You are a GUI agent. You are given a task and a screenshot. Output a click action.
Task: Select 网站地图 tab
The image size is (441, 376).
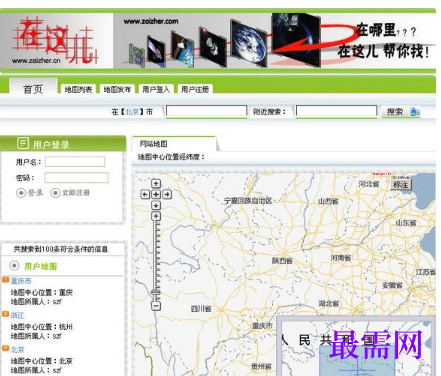coord(154,144)
